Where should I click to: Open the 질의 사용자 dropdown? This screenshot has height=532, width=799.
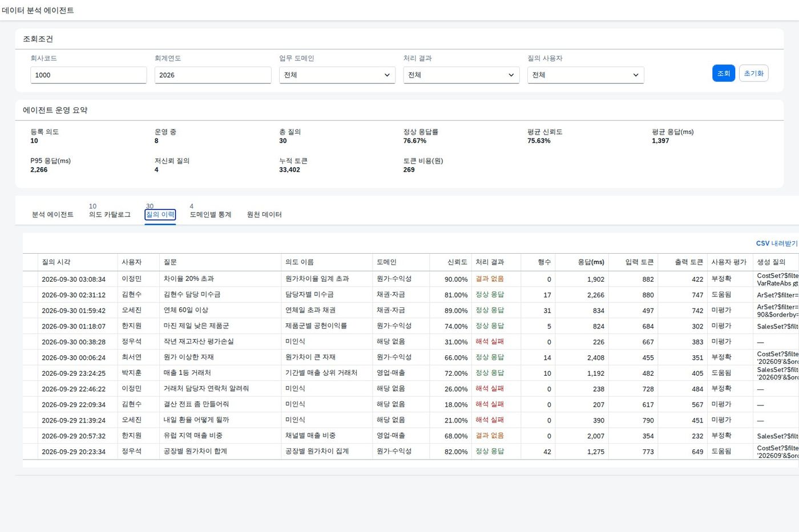click(586, 75)
